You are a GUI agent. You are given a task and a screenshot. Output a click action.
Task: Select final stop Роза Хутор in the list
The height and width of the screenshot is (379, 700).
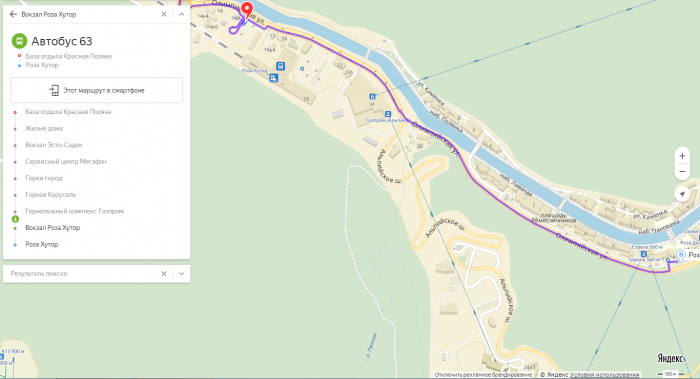click(42, 244)
